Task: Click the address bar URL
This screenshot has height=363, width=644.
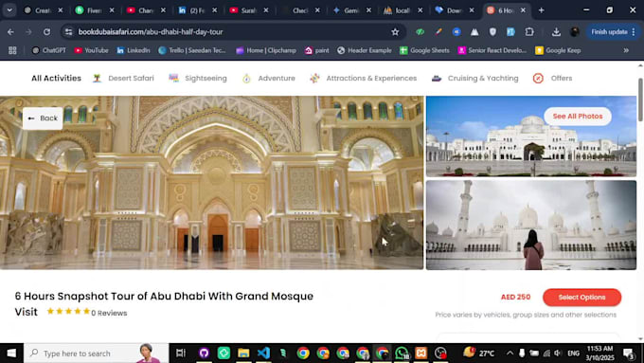Action: [x=151, y=31]
